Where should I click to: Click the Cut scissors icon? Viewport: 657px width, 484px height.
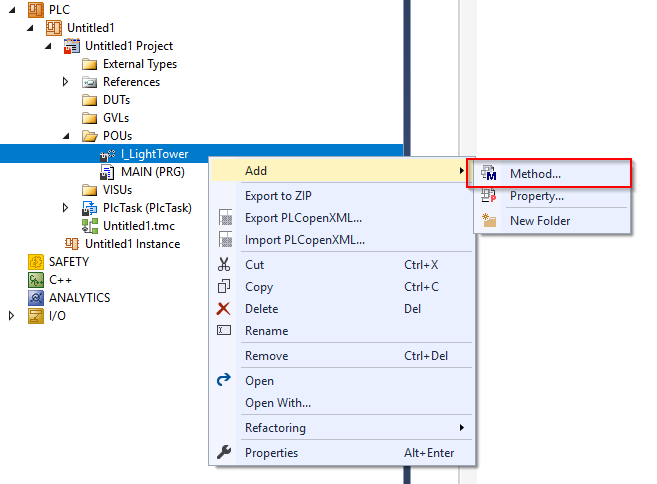click(x=224, y=264)
